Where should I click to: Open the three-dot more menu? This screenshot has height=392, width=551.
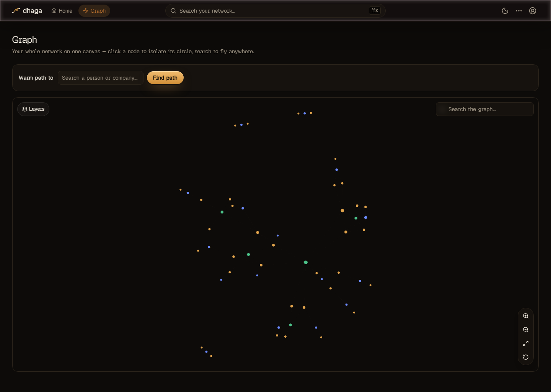(x=519, y=11)
